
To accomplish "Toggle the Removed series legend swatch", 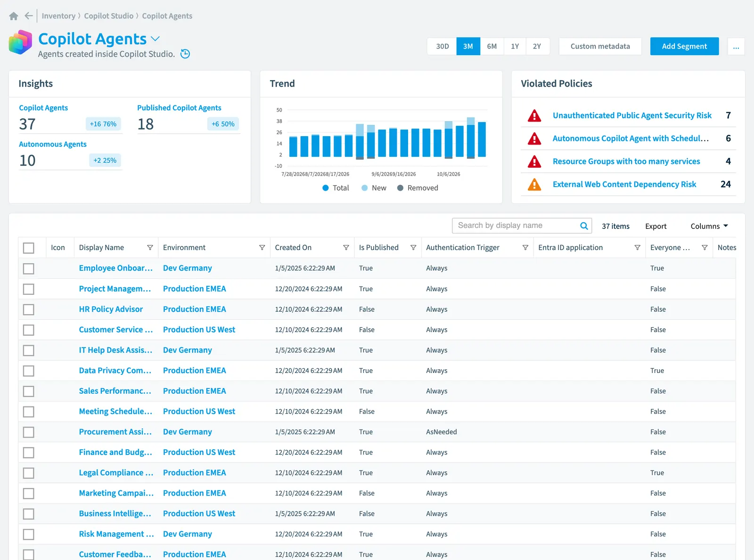I will coord(400,188).
